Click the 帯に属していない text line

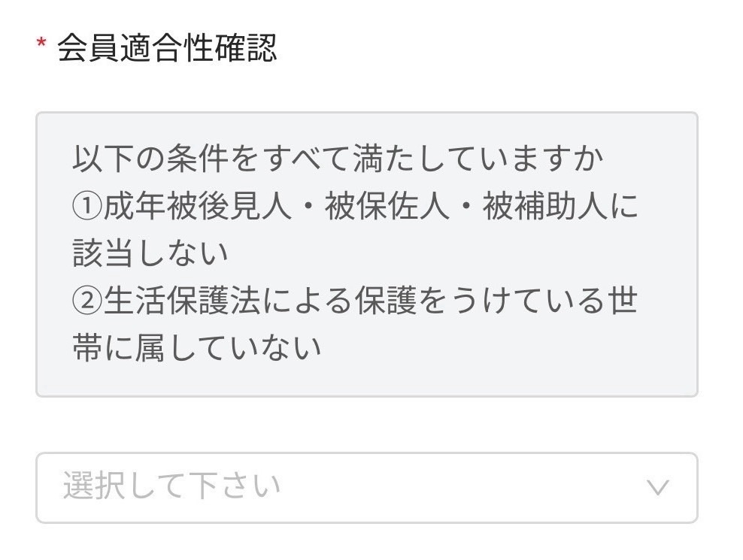click(197, 348)
